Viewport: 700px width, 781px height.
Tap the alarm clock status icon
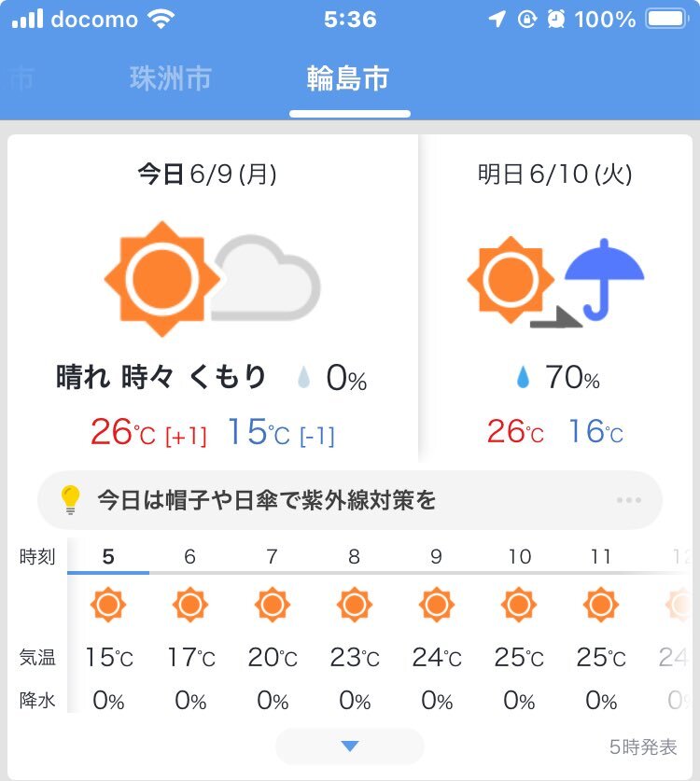pyautogui.click(x=556, y=19)
